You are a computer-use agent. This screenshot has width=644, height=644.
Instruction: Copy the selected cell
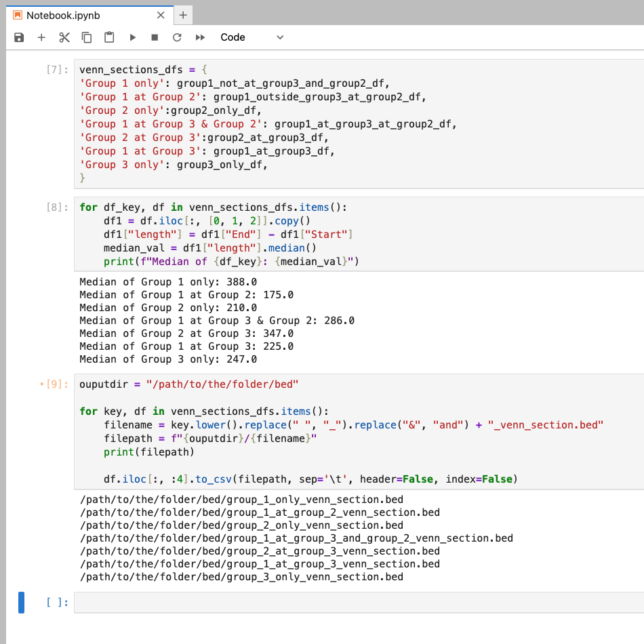87,37
